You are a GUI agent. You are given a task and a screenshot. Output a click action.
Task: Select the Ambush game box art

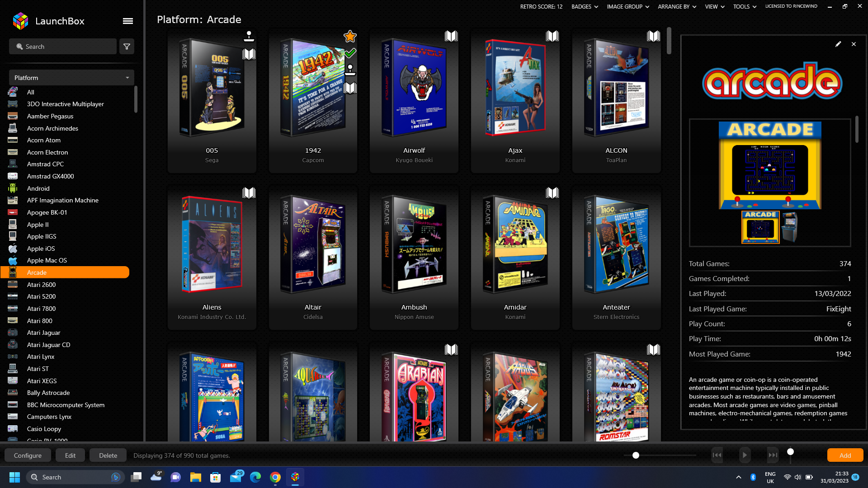pos(414,244)
